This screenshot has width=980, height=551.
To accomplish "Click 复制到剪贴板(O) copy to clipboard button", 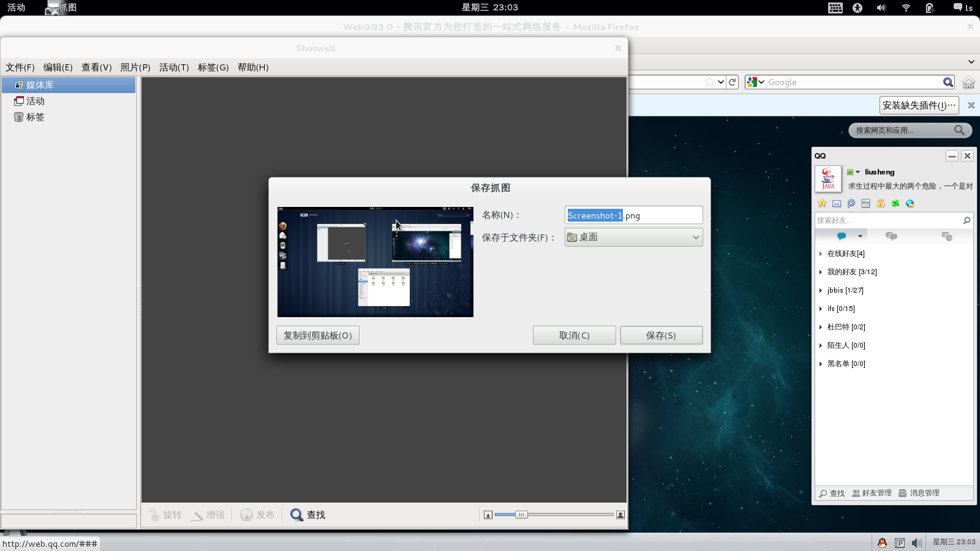I will 317,335.
